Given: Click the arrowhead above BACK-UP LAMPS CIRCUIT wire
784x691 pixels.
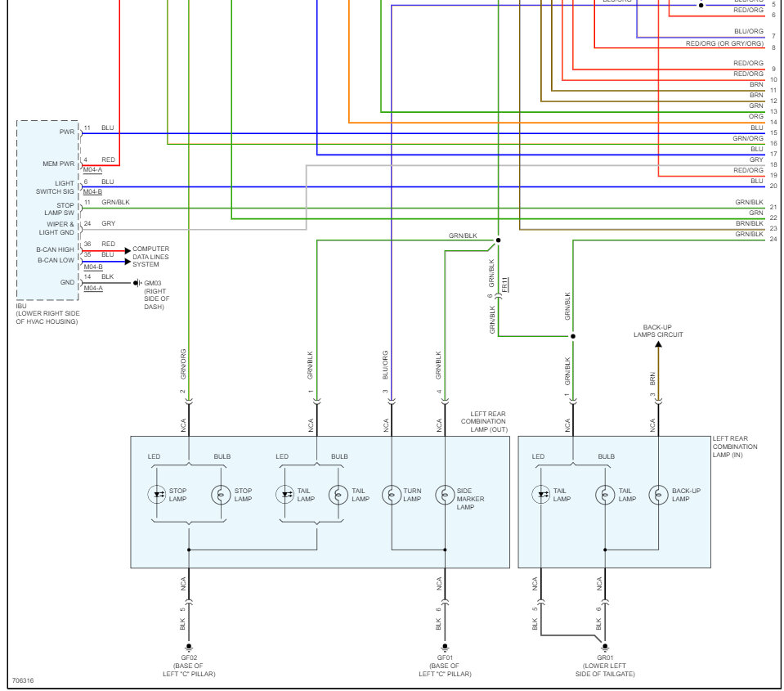Looking at the screenshot, I should click(x=658, y=344).
